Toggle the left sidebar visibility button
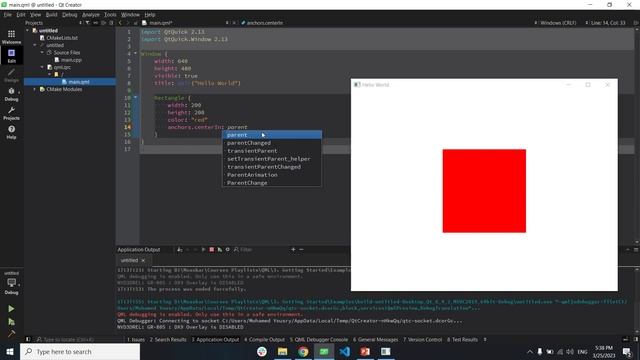This screenshot has height=360, width=640. (28, 339)
